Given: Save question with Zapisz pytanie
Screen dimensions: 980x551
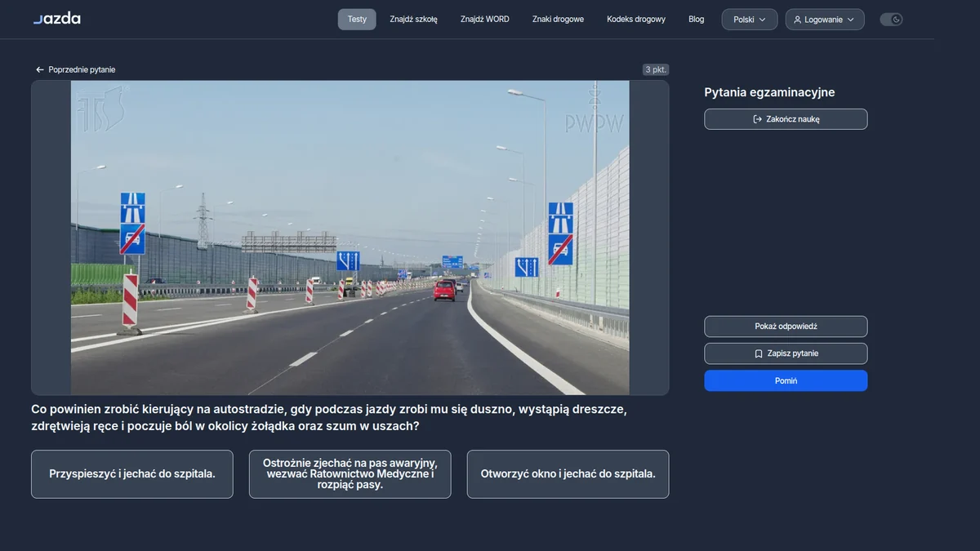Looking at the screenshot, I should [786, 353].
